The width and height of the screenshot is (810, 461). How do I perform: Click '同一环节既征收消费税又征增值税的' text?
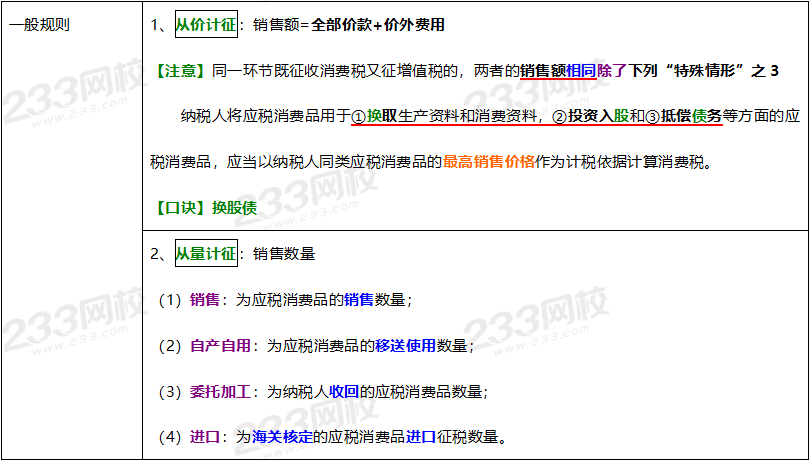[335, 71]
